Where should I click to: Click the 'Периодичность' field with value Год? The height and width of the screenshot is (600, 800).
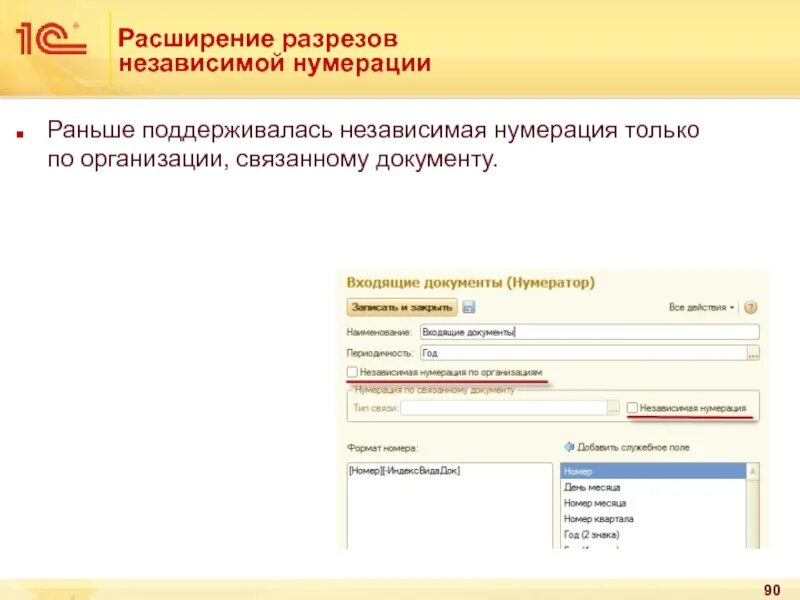coord(584,353)
